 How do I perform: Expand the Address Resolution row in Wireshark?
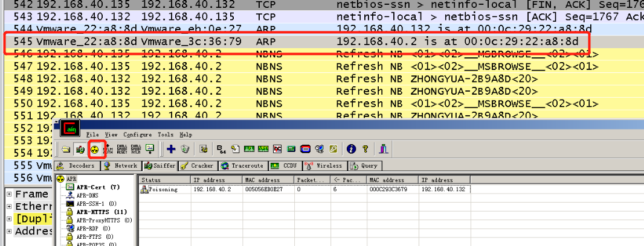coord(9,231)
